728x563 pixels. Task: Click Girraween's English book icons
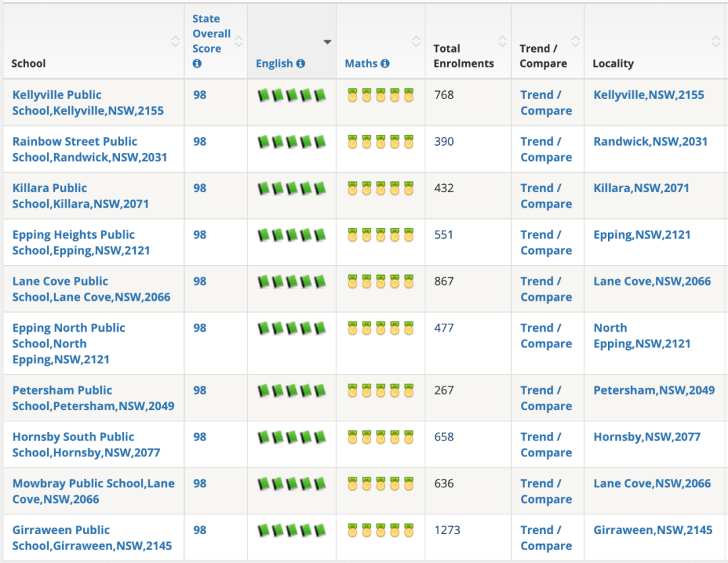[292, 531]
